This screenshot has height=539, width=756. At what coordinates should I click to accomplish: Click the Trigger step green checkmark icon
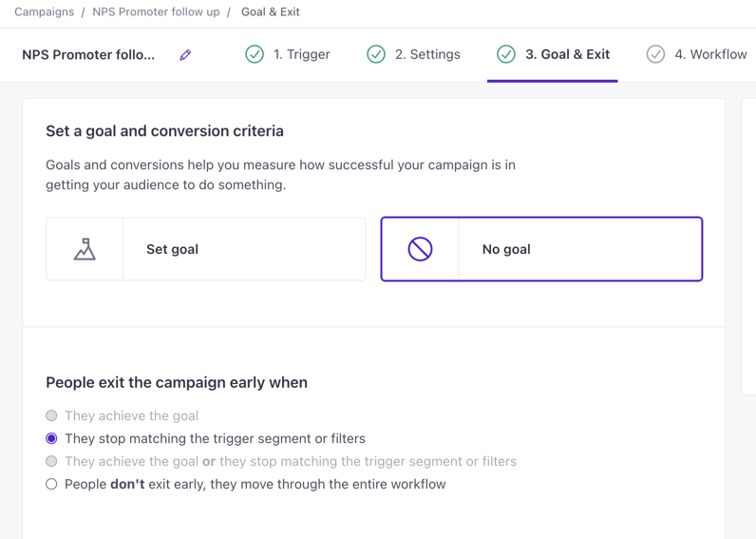point(255,54)
